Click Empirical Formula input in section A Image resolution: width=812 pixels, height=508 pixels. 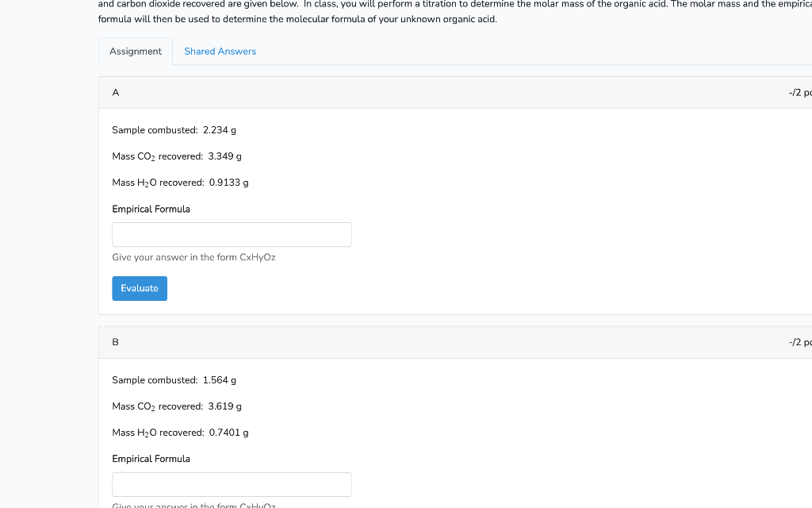point(232,235)
